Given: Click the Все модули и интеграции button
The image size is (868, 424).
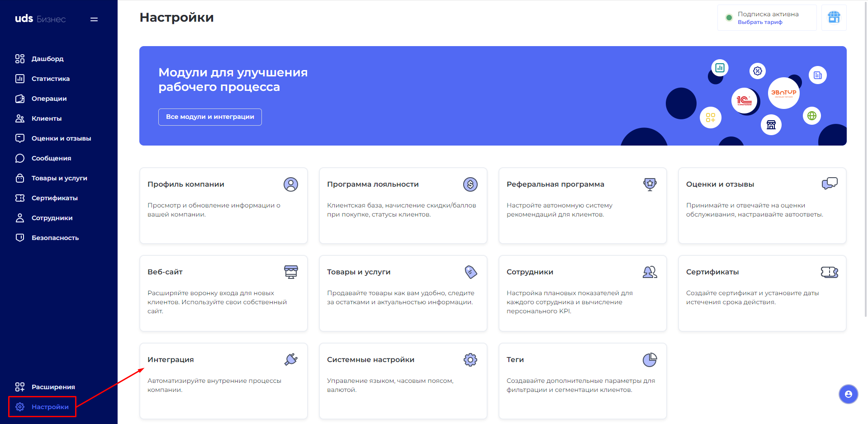Looking at the screenshot, I should [210, 117].
